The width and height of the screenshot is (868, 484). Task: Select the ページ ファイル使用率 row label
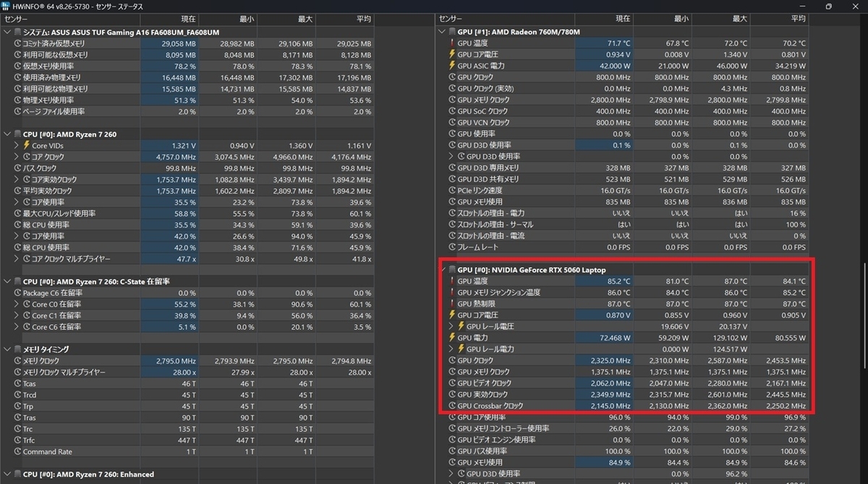tap(54, 111)
